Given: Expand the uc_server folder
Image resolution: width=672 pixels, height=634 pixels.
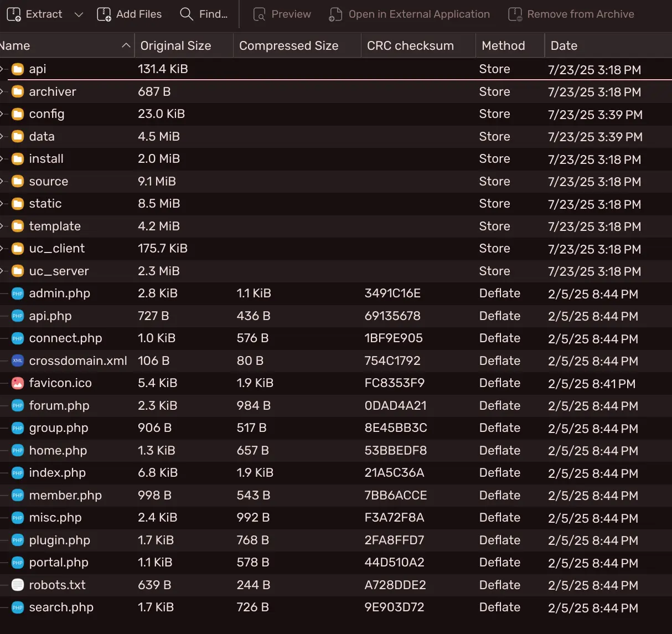Looking at the screenshot, I should [2, 271].
